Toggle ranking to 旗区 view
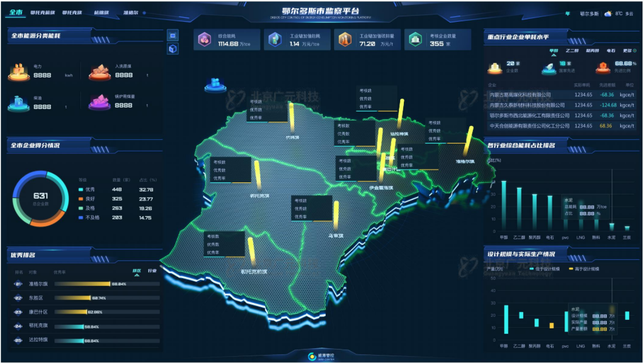This screenshot has width=644, height=364. 137,271
